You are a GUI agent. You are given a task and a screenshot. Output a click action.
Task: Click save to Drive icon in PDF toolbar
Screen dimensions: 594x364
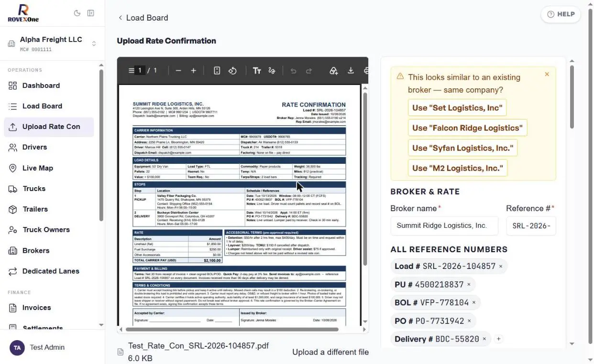click(334, 71)
